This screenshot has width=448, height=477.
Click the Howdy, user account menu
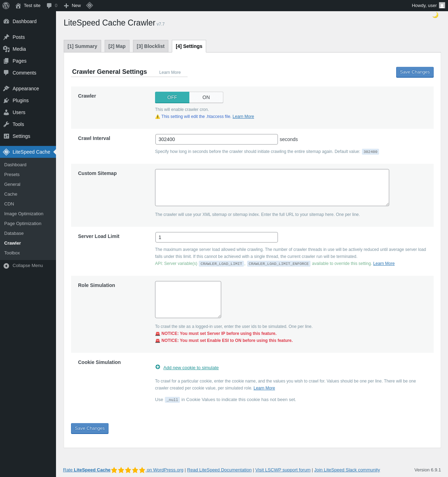click(x=428, y=6)
